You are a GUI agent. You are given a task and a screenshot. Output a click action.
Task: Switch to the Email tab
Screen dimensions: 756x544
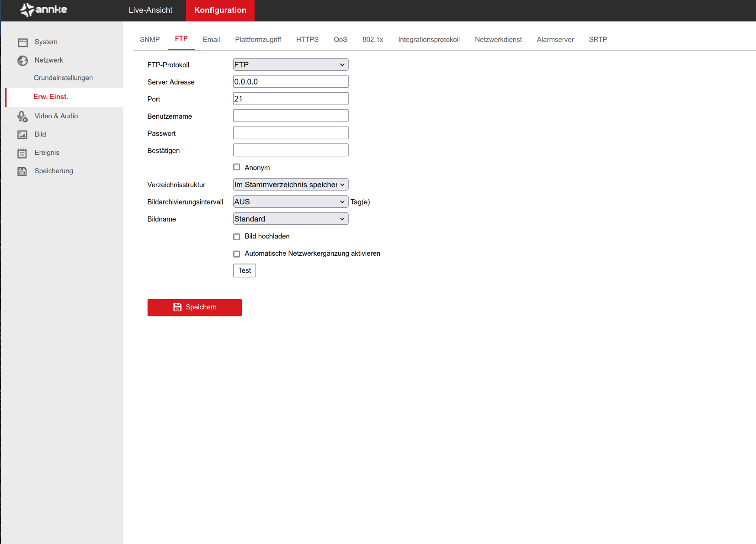[211, 40]
